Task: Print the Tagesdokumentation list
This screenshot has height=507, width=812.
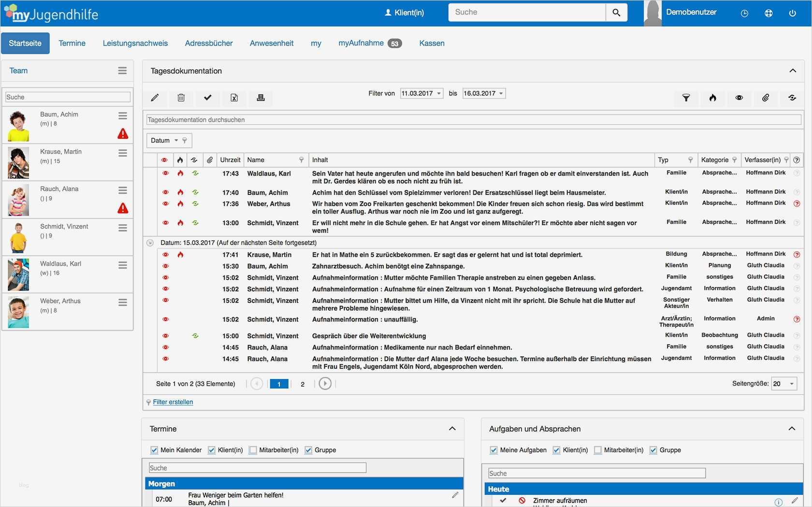Action: tap(261, 98)
